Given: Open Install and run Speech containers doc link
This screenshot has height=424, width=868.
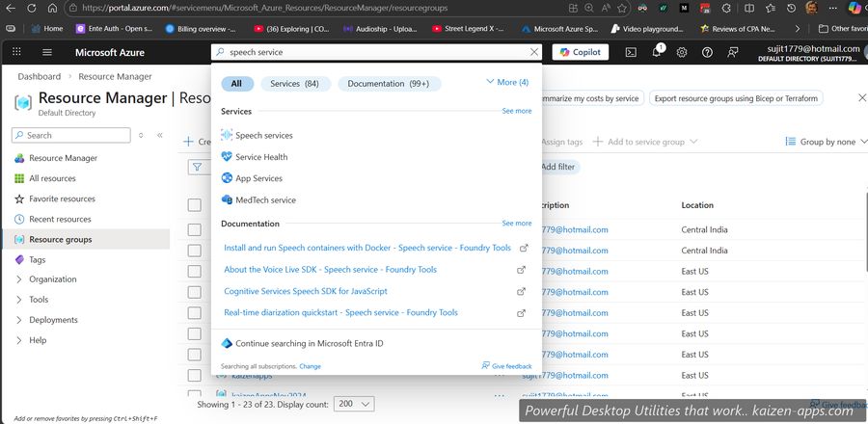Looking at the screenshot, I should point(367,249).
